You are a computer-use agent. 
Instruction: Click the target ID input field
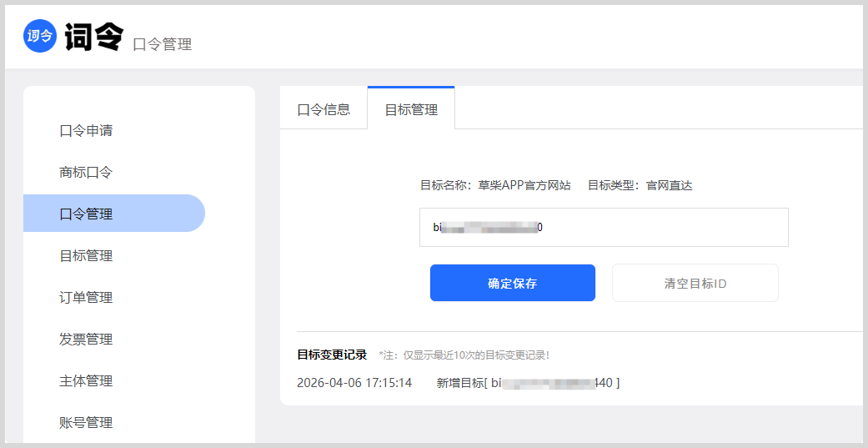tap(604, 227)
